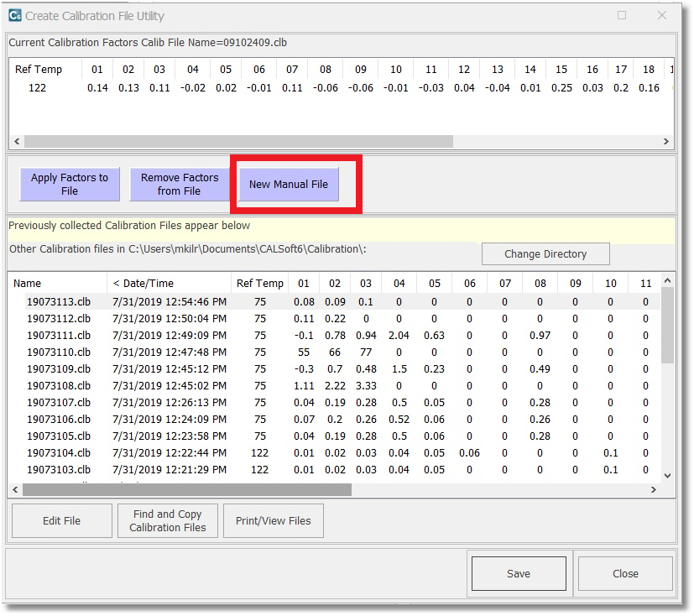Image resolution: width=694 pixels, height=616 pixels.
Task: Select file 19073106.clb
Action: click(x=59, y=420)
